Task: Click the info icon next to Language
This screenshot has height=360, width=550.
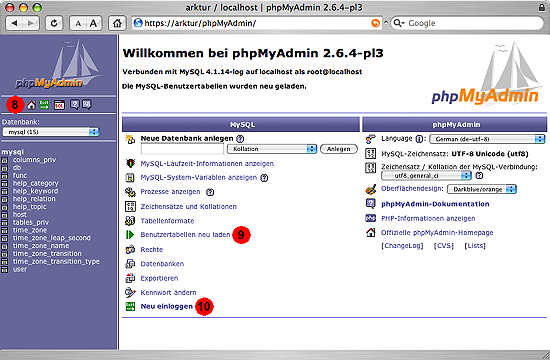Action: 419,139
